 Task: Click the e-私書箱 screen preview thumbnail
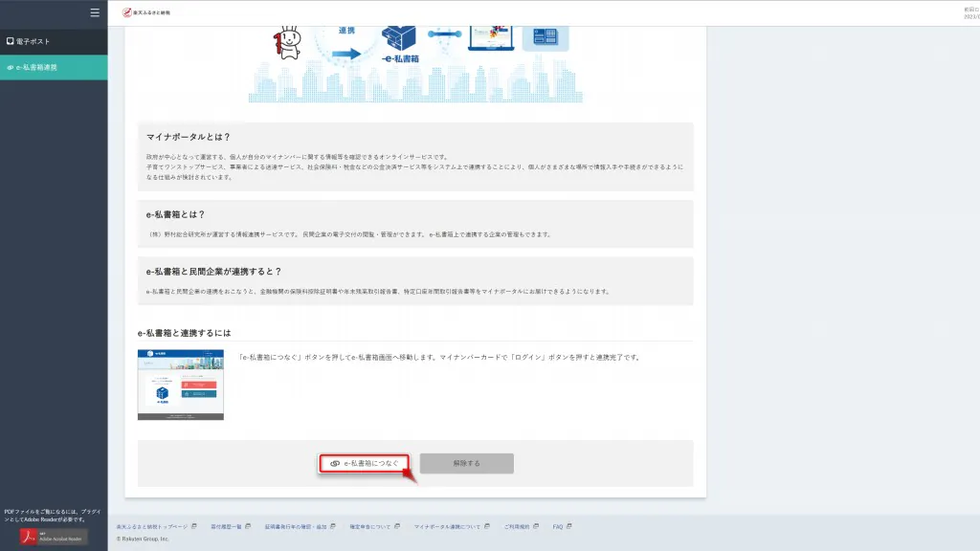coord(181,385)
